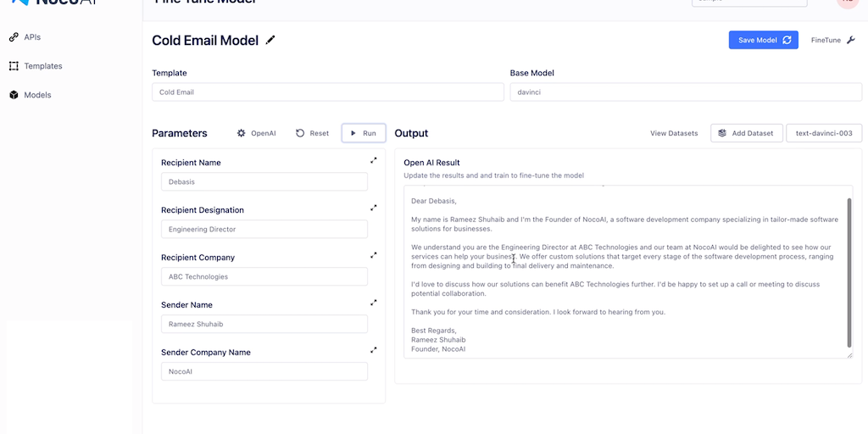Viewport: 868px width, 434px height.
Task: Click the OpenAI gear icon
Action: 242,133
